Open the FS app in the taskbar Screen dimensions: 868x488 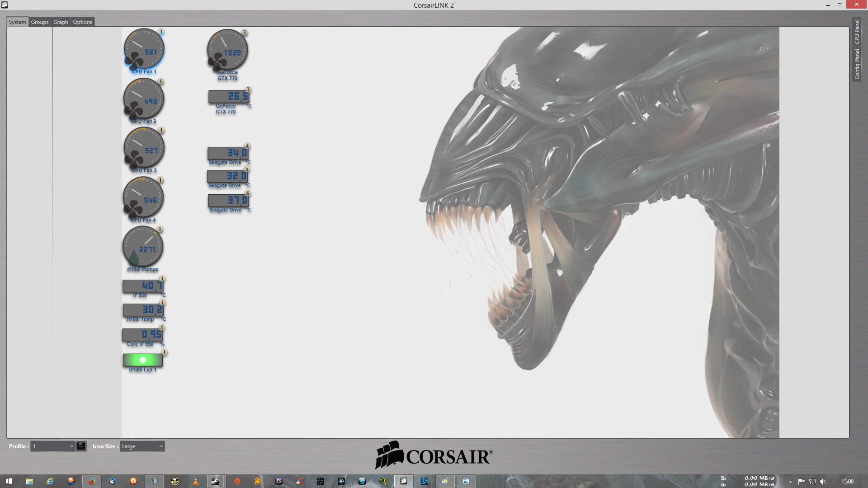279,481
